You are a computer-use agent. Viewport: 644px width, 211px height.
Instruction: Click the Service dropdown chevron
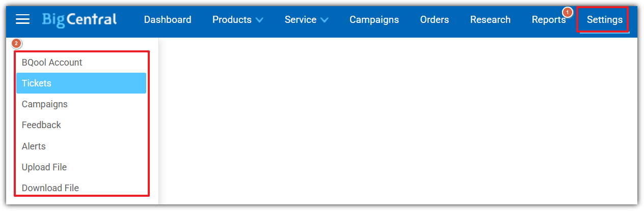(324, 20)
